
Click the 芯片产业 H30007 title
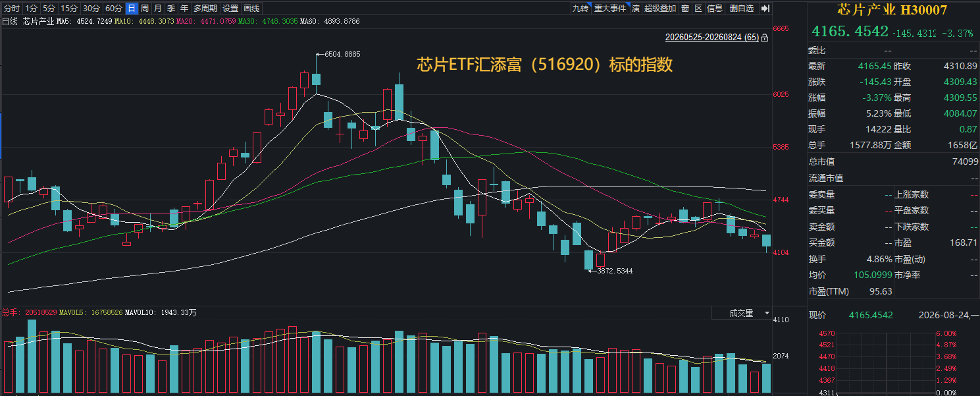892,10
